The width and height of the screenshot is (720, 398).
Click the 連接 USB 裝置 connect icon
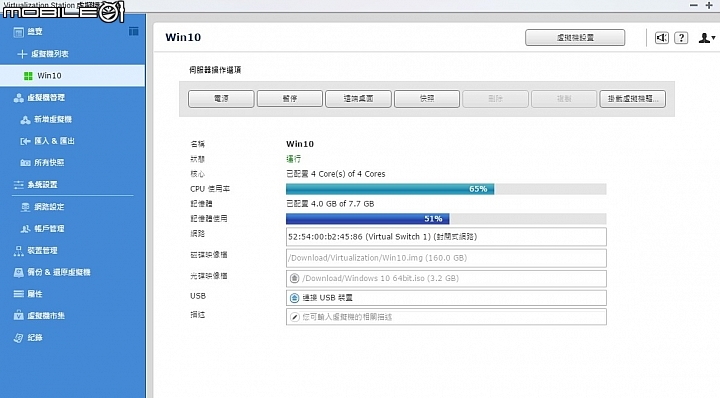click(295, 298)
